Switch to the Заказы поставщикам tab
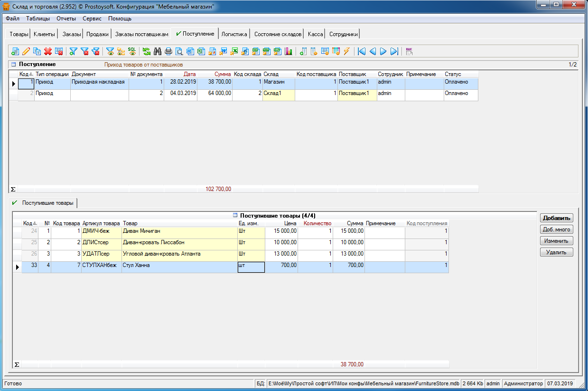The height and width of the screenshot is (391, 588). [141, 34]
